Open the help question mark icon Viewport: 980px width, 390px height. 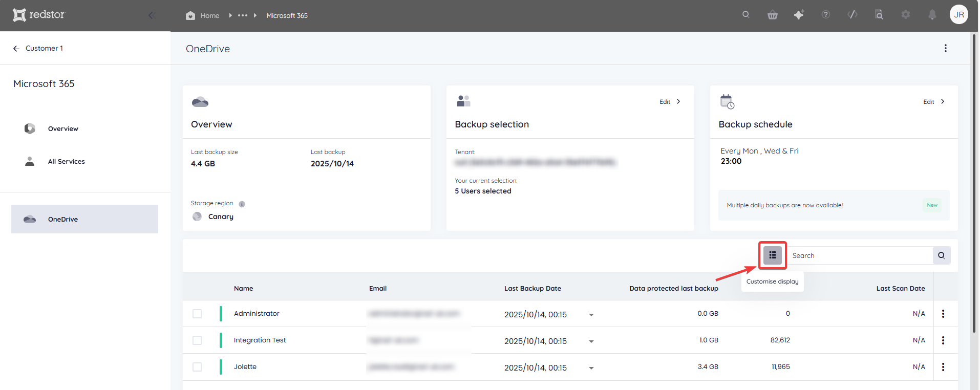826,15
